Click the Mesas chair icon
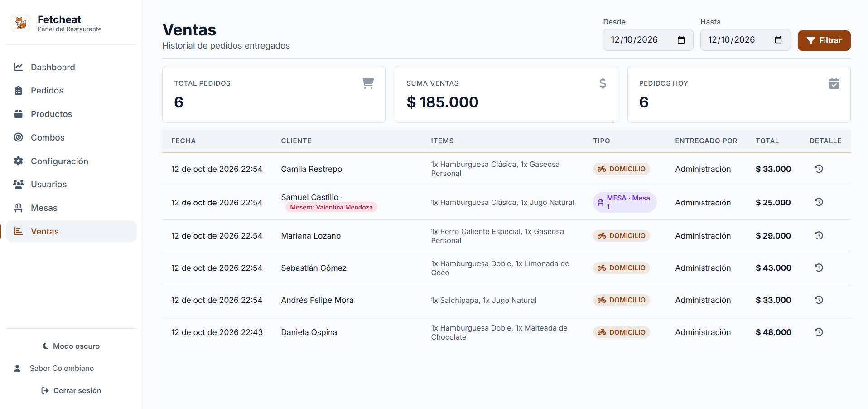The height and width of the screenshot is (409, 868). (18, 208)
